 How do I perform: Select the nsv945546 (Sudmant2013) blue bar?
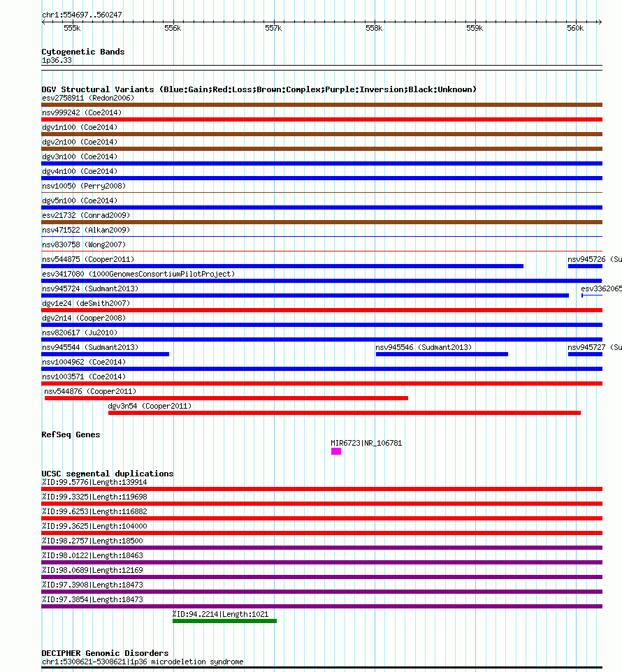(x=442, y=354)
